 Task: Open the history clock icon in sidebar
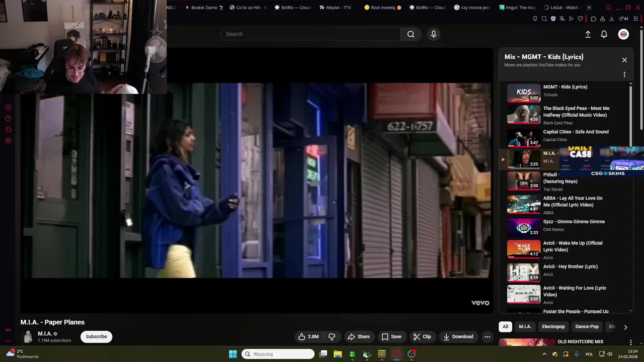pyautogui.click(x=8, y=119)
